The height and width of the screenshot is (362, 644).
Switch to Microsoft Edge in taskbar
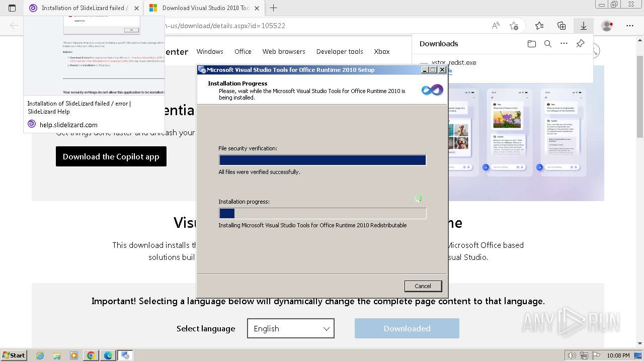[108, 355]
